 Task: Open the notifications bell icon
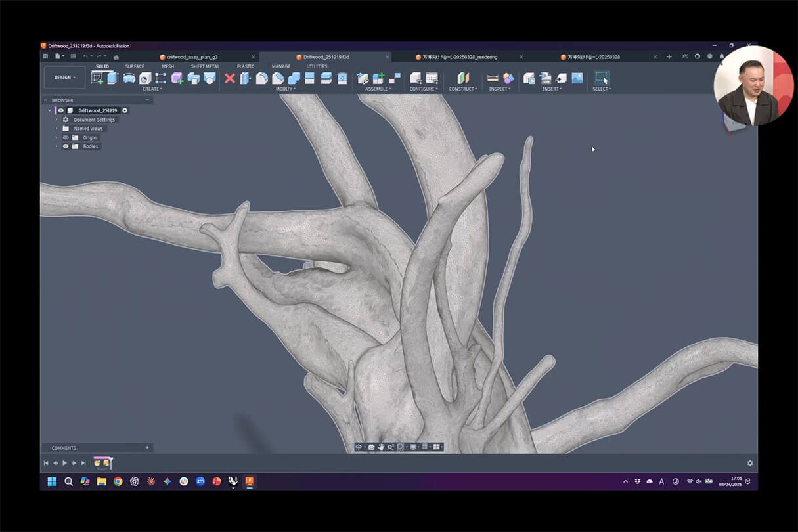click(x=722, y=56)
